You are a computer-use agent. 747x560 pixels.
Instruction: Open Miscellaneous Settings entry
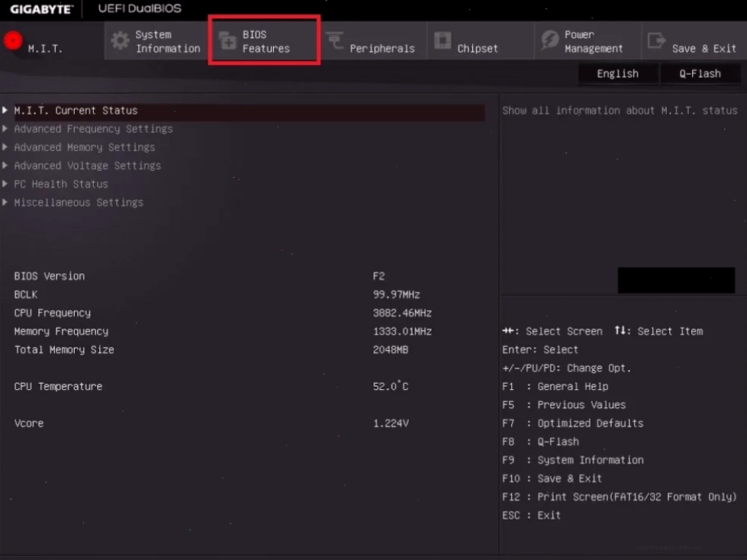pos(79,203)
